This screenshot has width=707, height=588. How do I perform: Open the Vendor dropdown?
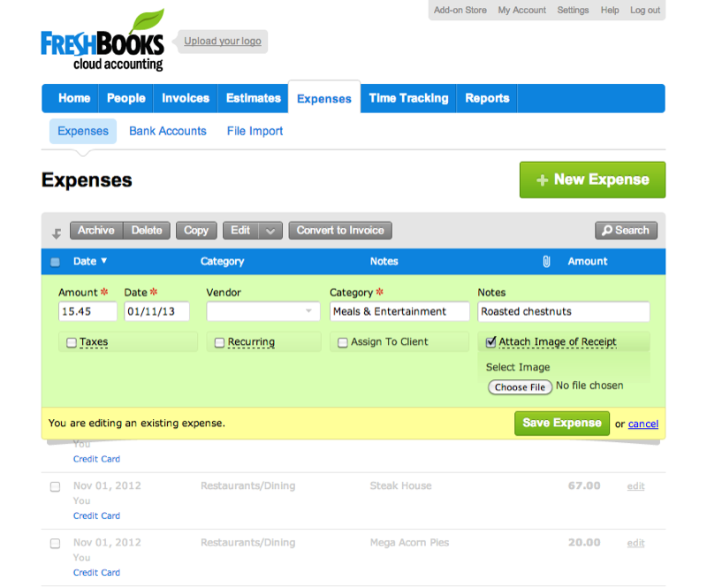(263, 311)
